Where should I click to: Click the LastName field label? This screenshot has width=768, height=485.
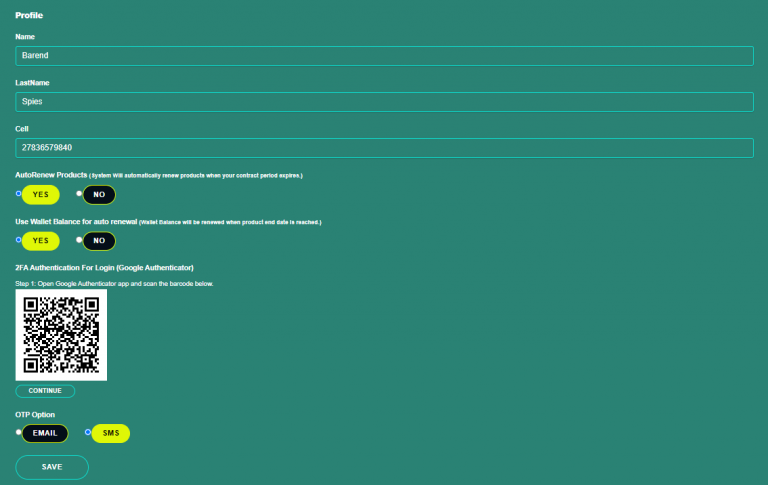(32, 83)
